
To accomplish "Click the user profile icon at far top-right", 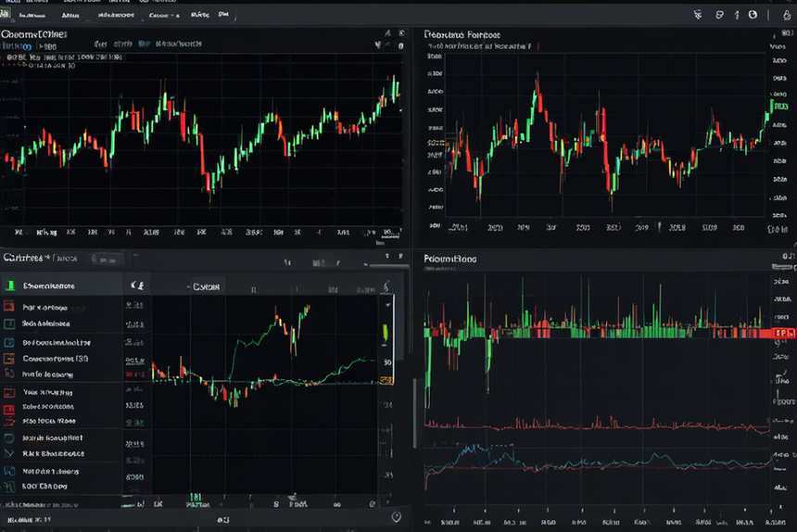I will [x=786, y=15].
